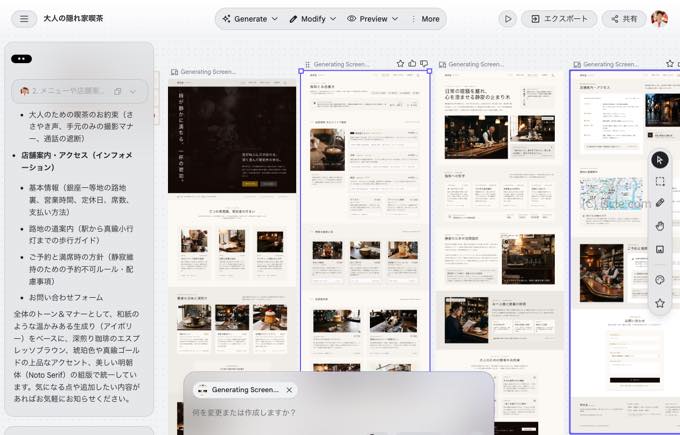
Task: Select the image tool in right toolbar
Action: click(x=660, y=249)
